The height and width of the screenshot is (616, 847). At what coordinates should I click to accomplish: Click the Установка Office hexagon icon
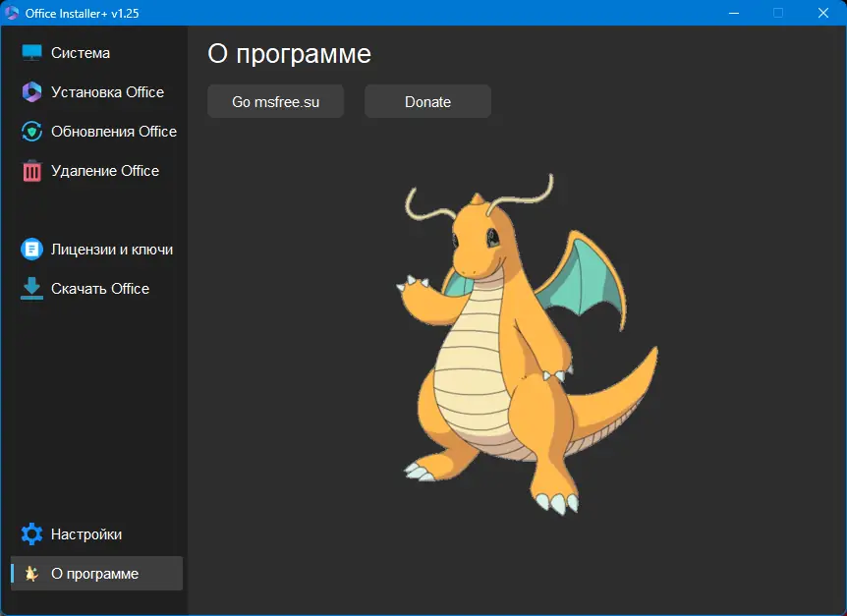(x=30, y=91)
